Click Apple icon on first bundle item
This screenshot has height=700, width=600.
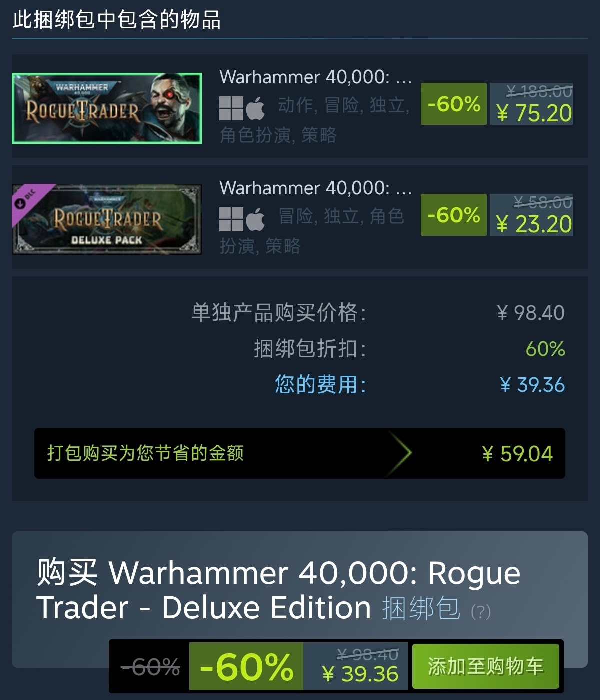(255, 108)
